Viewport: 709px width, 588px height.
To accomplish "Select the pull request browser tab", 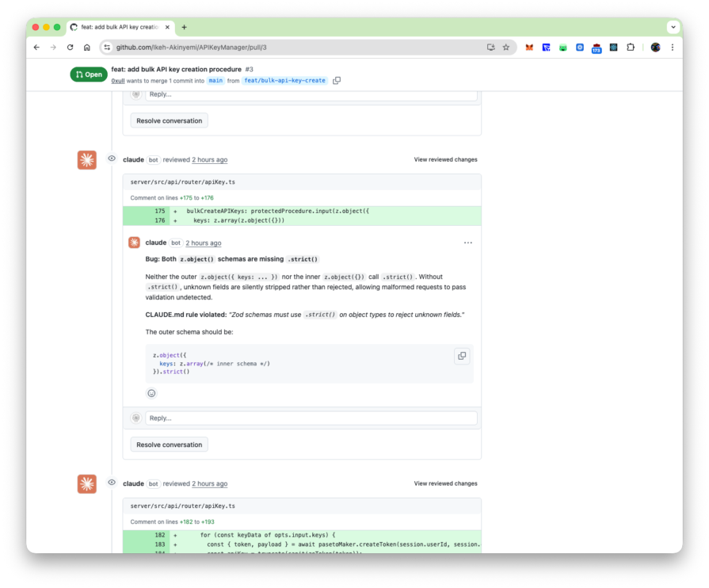I will [x=119, y=27].
